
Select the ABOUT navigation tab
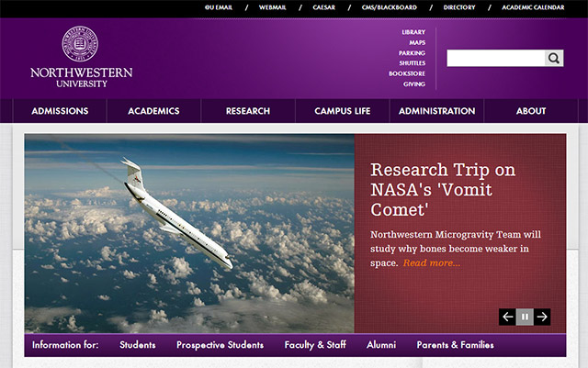[531, 111]
